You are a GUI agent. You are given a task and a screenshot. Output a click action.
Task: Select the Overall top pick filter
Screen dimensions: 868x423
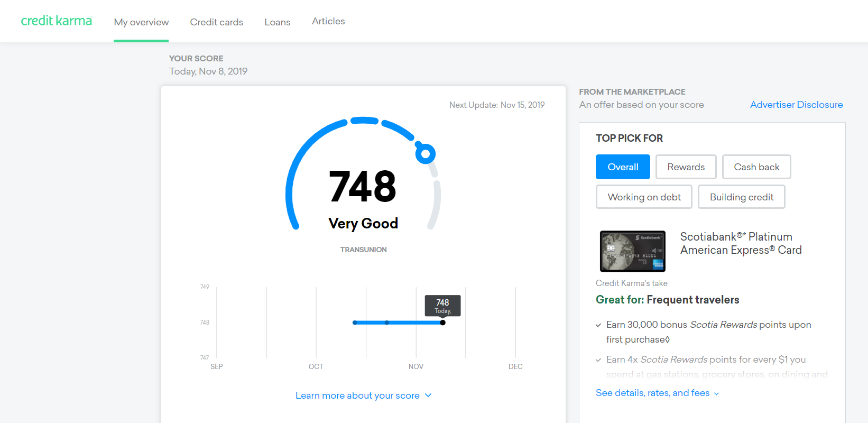(623, 167)
